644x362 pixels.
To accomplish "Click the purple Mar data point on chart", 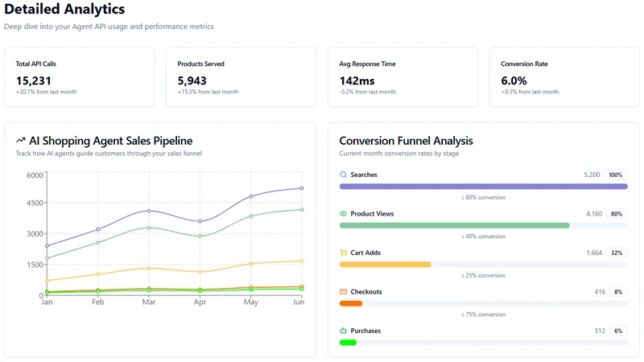I will pyautogui.click(x=149, y=211).
